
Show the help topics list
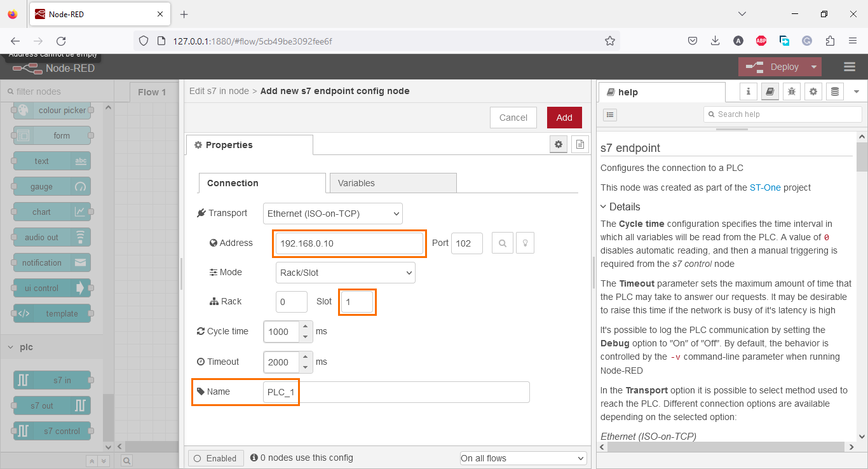[609, 114]
